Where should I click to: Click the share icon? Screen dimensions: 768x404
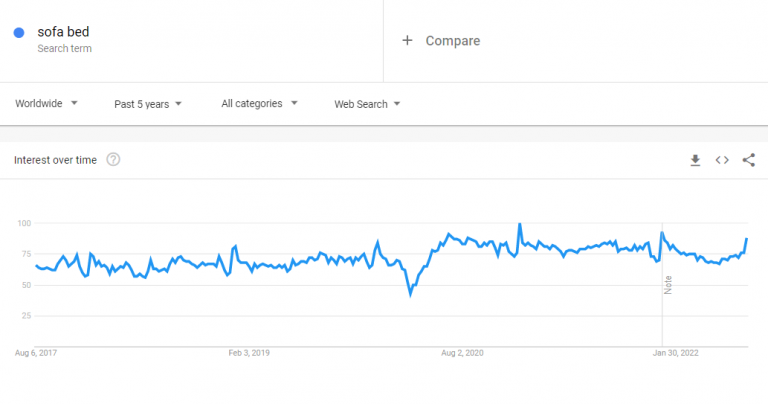click(749, 160)
